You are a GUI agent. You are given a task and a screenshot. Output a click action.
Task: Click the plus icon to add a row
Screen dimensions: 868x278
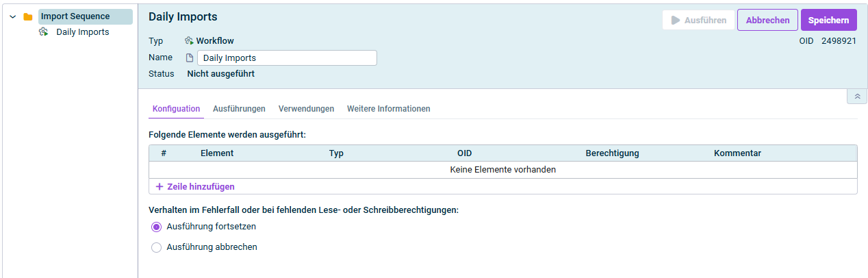click(159, 187)
